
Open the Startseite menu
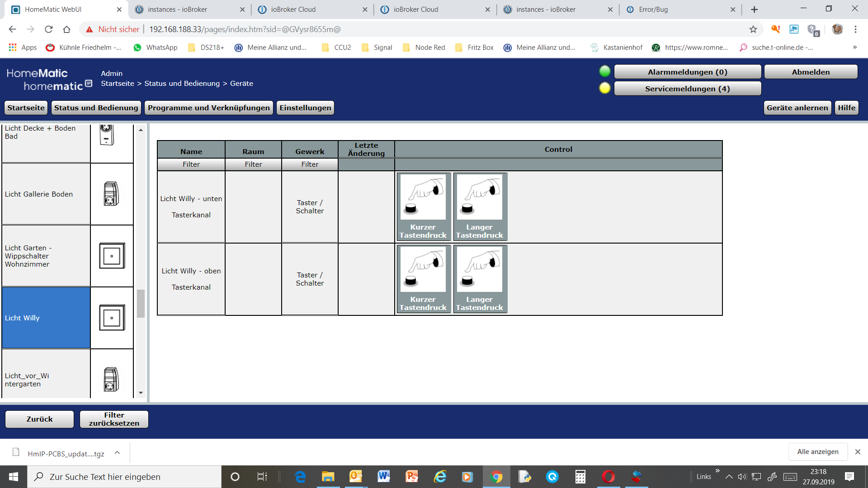[26, 108]
